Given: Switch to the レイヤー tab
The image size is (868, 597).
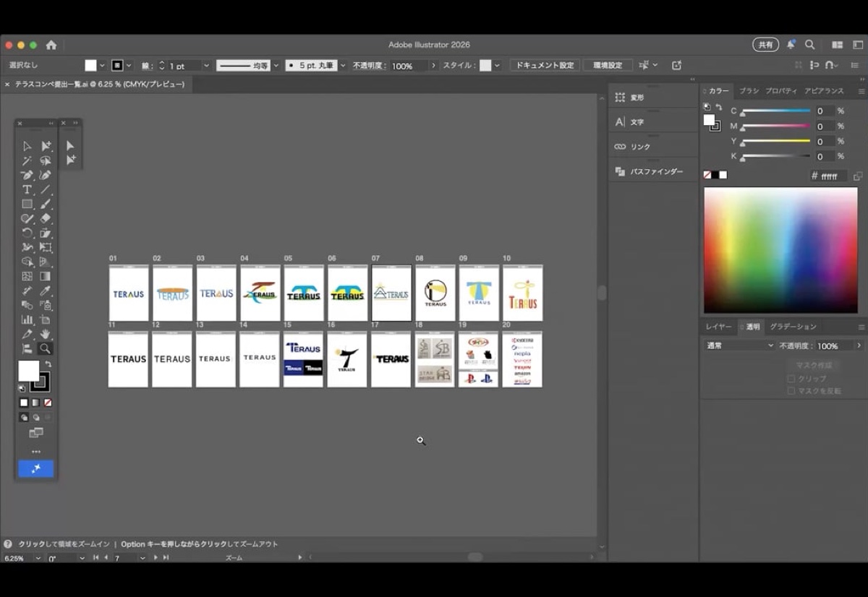Looking at the screenshot, I should [718, 327].
